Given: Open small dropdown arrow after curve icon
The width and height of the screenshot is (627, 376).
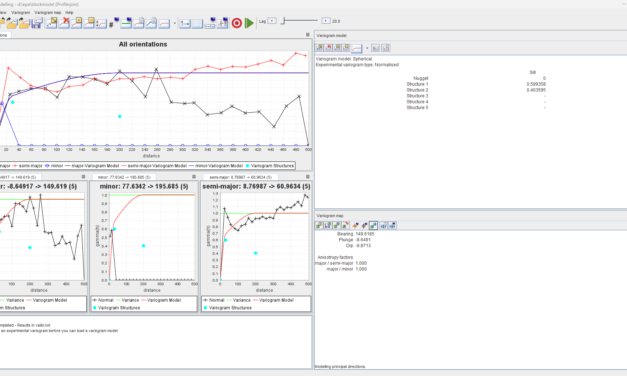Looking at the screenshot, I should point(175,23).
